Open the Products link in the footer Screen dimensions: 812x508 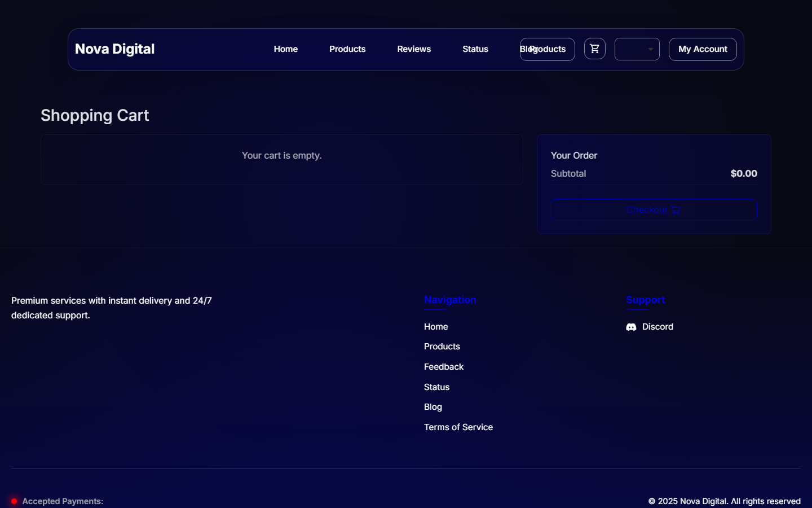[442, 347]
